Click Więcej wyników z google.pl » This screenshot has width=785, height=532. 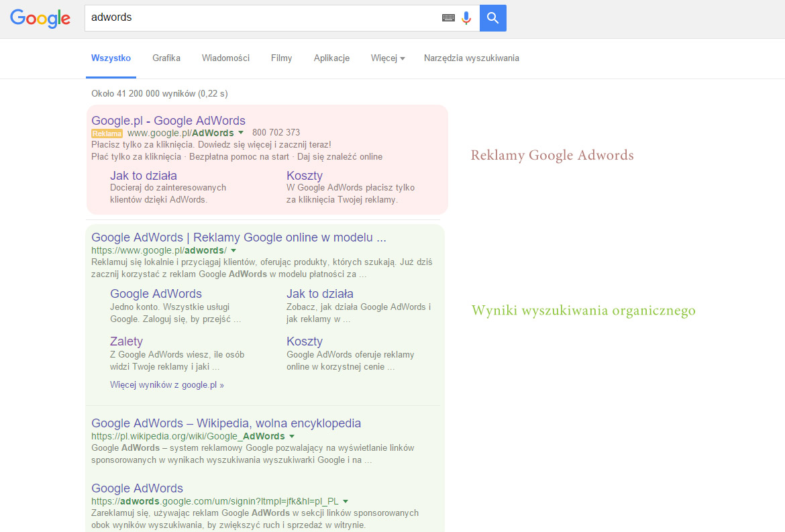(x=166, y=385)
